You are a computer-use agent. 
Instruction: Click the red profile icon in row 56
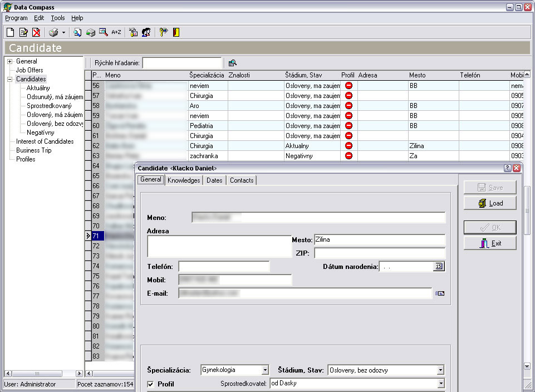[x=349, y=86]
